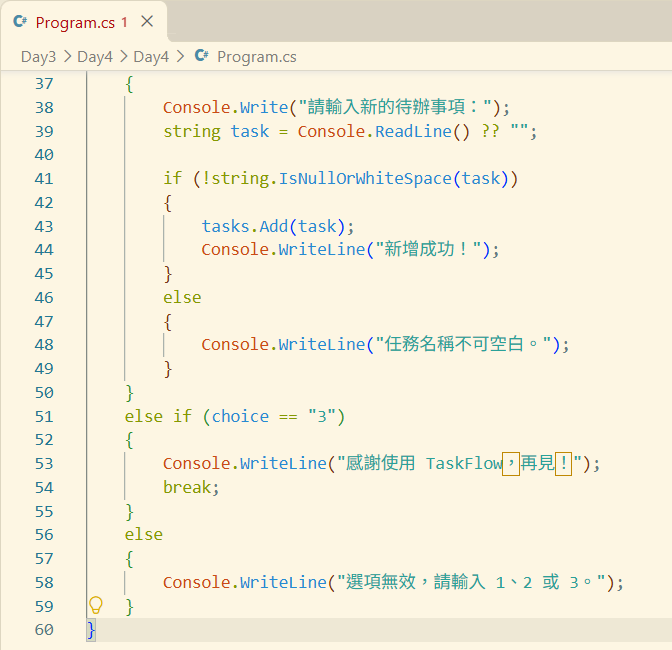The image size is (672, 650).
Task: Click line number 41 in gutter
Action: point(44,179)
